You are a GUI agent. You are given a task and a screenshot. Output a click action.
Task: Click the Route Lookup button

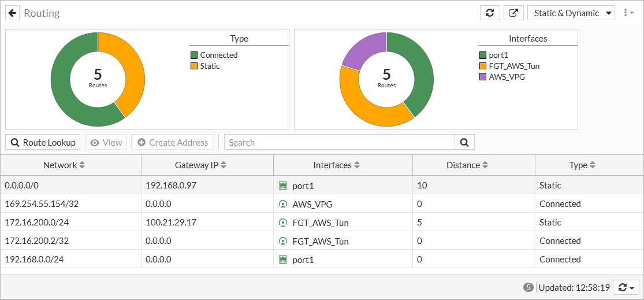43,142
